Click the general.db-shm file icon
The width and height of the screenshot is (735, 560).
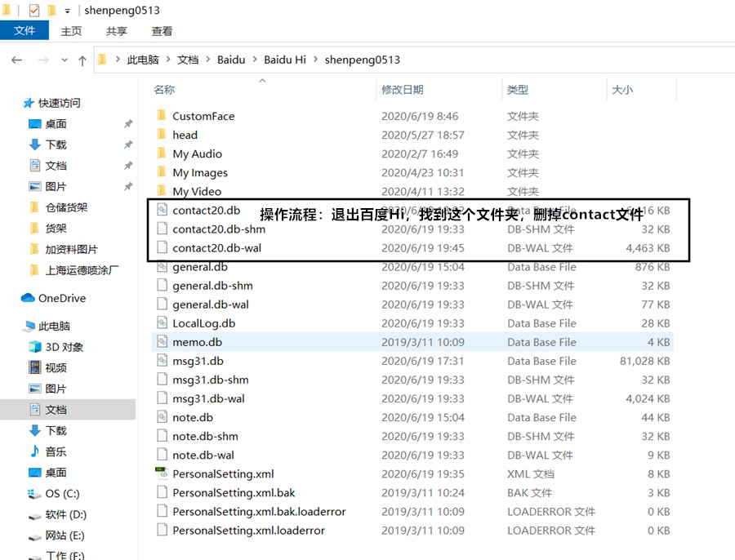162,285
